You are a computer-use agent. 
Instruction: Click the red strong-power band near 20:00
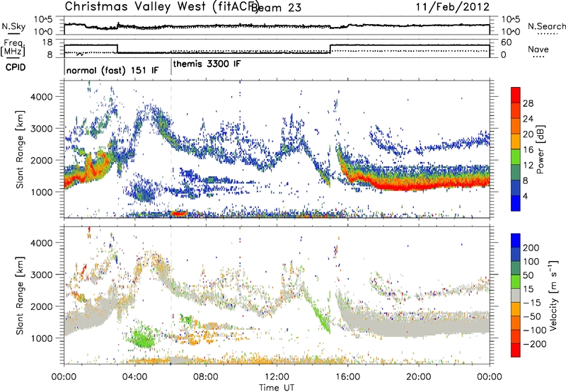point(419,187)
